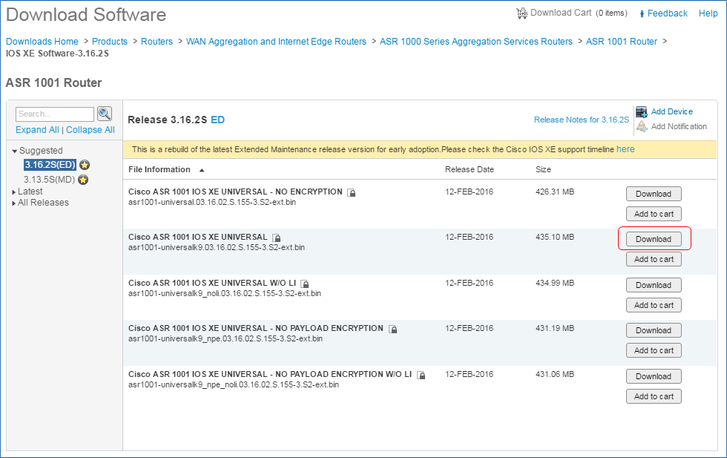Screen dimensions: 727x458
Task: Add NO ENCRYPTION universal image to cart
Action: point(654,214)
